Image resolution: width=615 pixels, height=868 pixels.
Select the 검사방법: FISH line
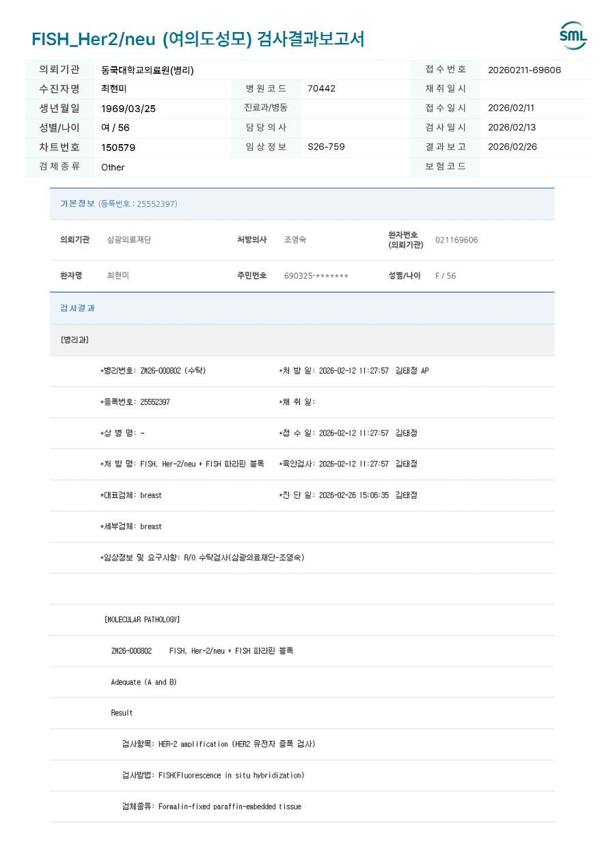pos(213,775)
